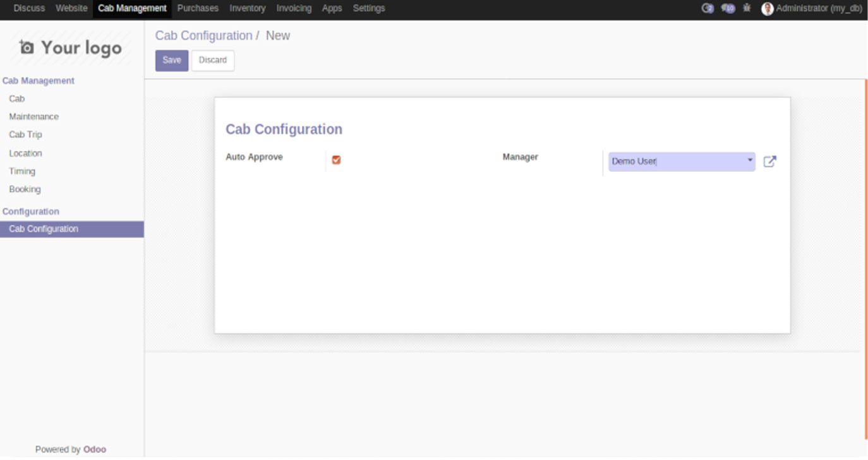Click the Cab Management sidebar section header
Viewport: 868px width, 460px height.
click(x=39, y=81)
